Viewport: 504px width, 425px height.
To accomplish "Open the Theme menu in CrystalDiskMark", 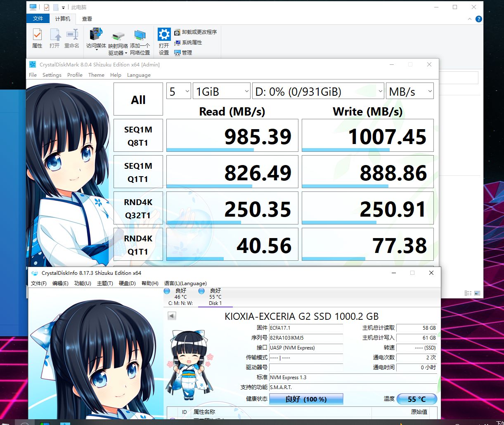I will coord(96,75).
